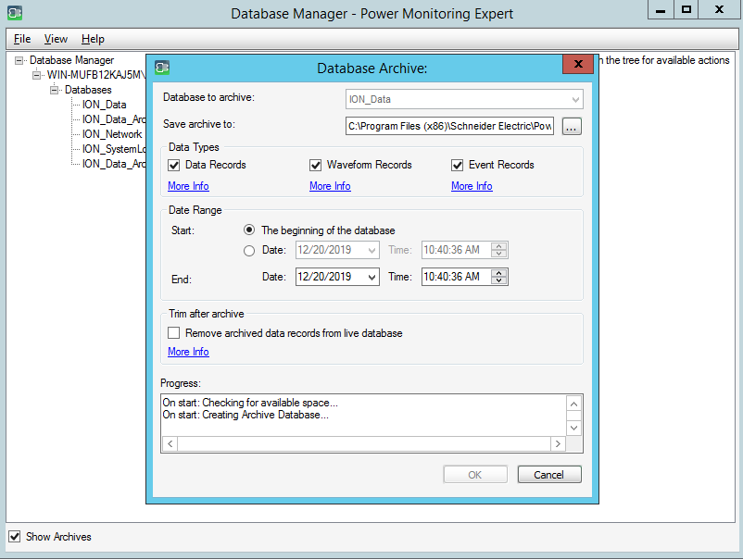Select the Databases folder label
The image size is (743, 560).
point(88,90)
